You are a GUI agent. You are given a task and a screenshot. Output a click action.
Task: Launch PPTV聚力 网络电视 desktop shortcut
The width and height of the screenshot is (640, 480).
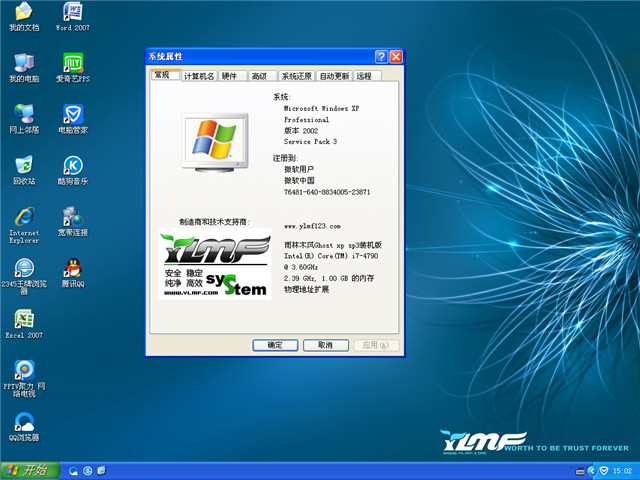pyautogui.click(x=24, y=379)
